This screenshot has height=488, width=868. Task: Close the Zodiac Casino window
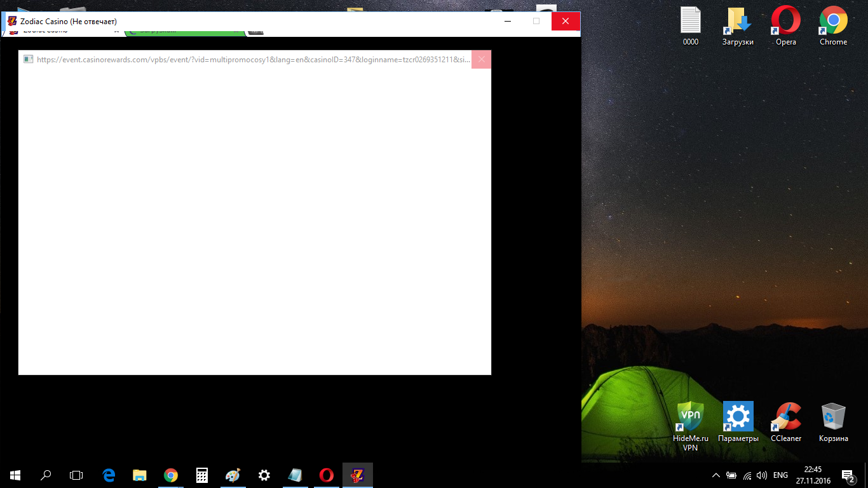566,21
